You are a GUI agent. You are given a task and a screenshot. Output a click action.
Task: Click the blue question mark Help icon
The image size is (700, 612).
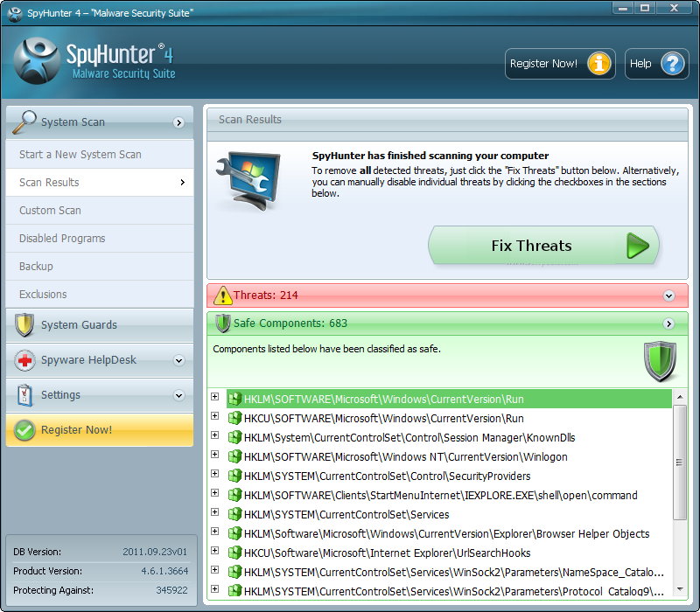click(x=672, y=64)
